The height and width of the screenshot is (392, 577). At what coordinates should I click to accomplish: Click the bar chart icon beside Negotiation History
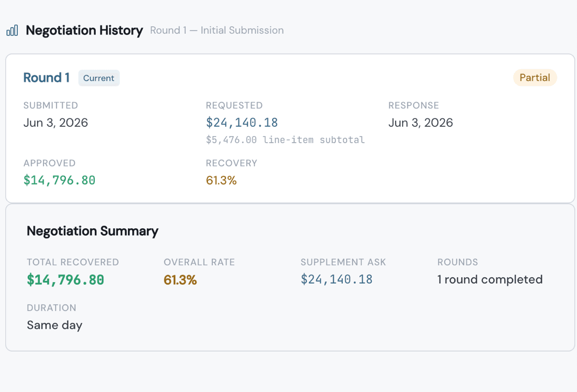click(x=12, y=30)
